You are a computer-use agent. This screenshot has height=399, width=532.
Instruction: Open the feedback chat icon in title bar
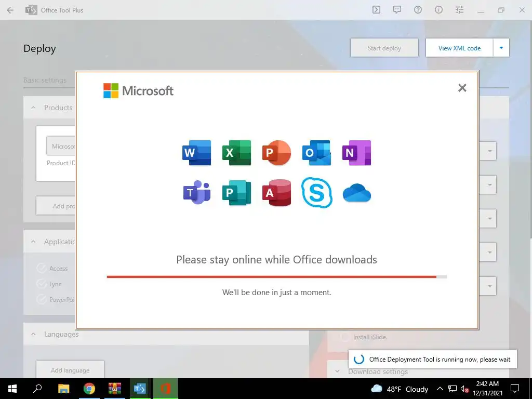click(x=397, y=10)
